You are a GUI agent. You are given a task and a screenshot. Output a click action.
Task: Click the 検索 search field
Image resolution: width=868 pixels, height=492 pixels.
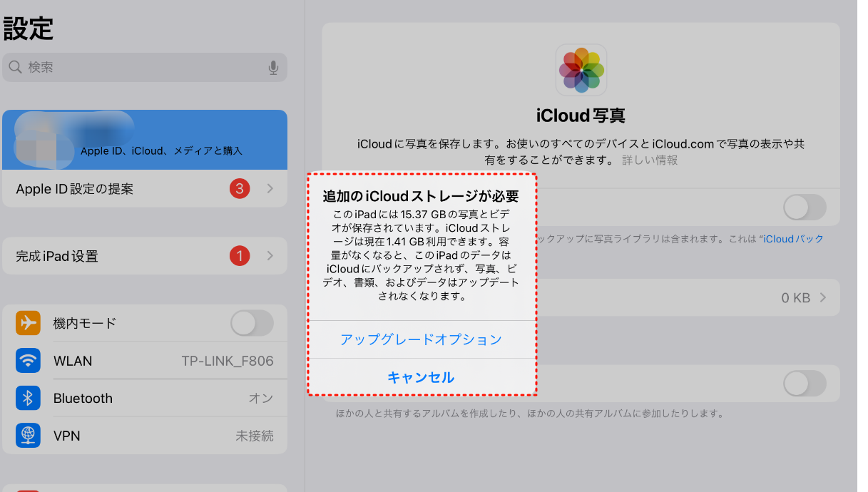pos(145,68)
